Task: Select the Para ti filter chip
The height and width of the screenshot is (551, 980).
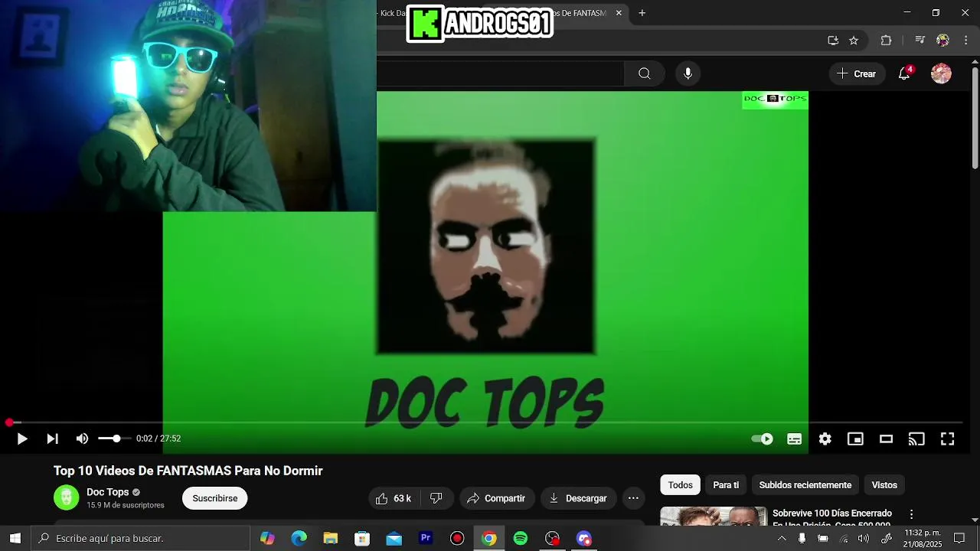Action: [726, 485]
